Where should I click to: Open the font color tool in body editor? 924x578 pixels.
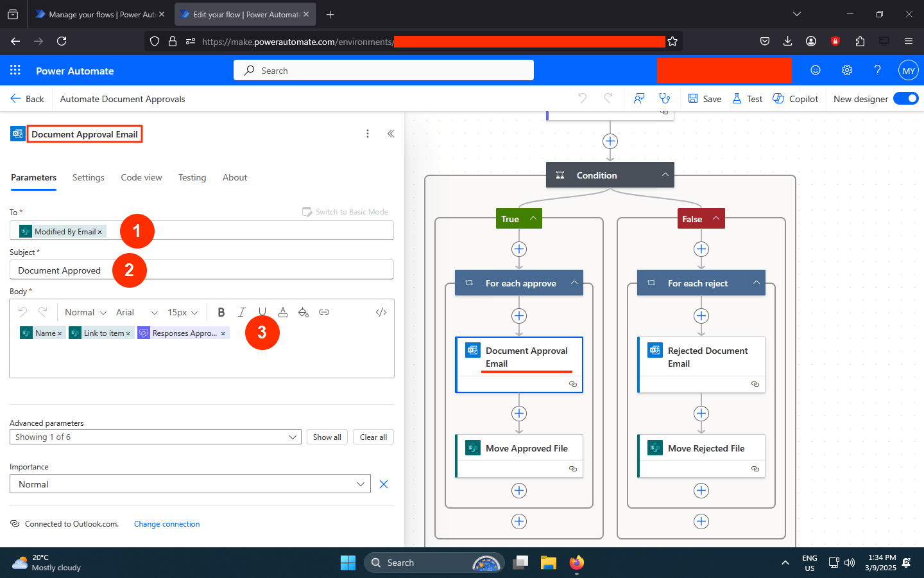tap(283, 312)
